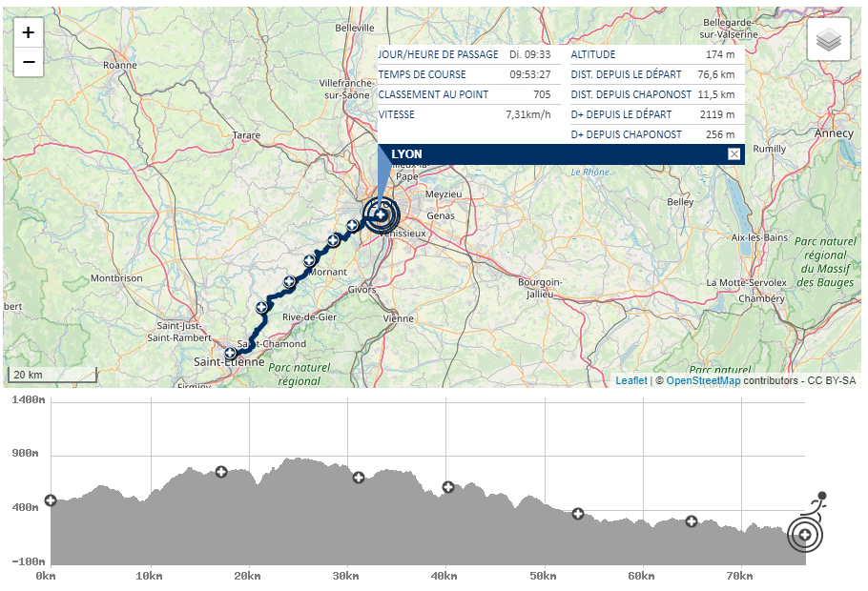Click the profile checkpoint near 40 km
This screenshot has height=591, width=868.
pyautogui.click(x=448, y=487)
